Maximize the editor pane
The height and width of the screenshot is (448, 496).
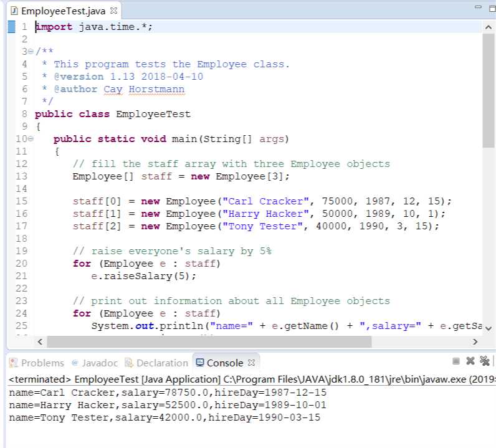[x=492, y=9]
